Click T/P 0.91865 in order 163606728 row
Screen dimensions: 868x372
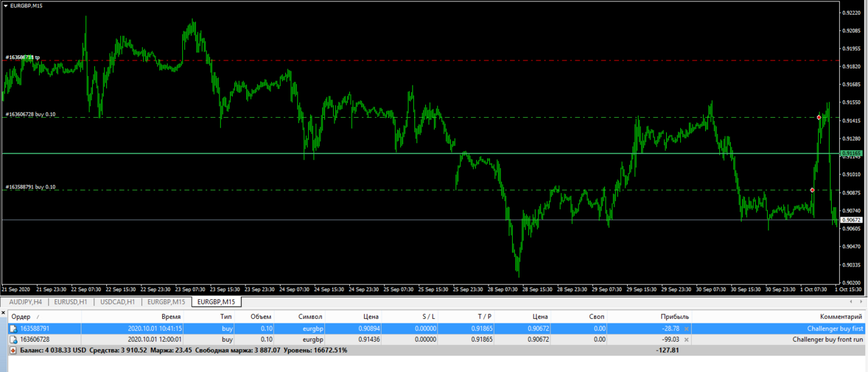point(481,340)
